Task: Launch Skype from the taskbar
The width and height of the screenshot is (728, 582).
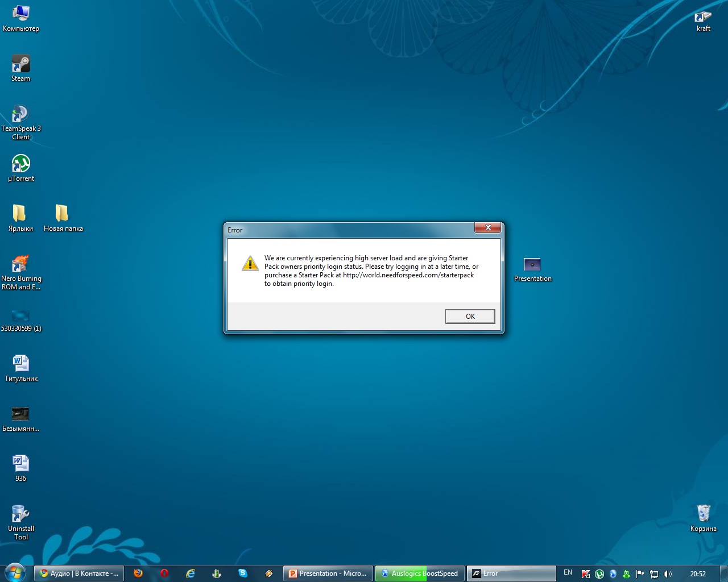Action: (x=243, y=573)
